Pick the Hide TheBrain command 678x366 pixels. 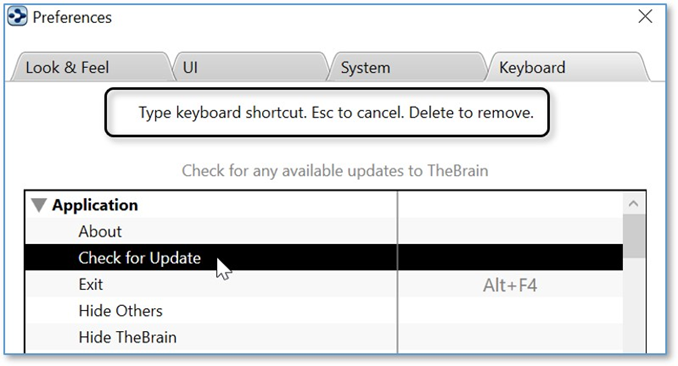point(128,337)
